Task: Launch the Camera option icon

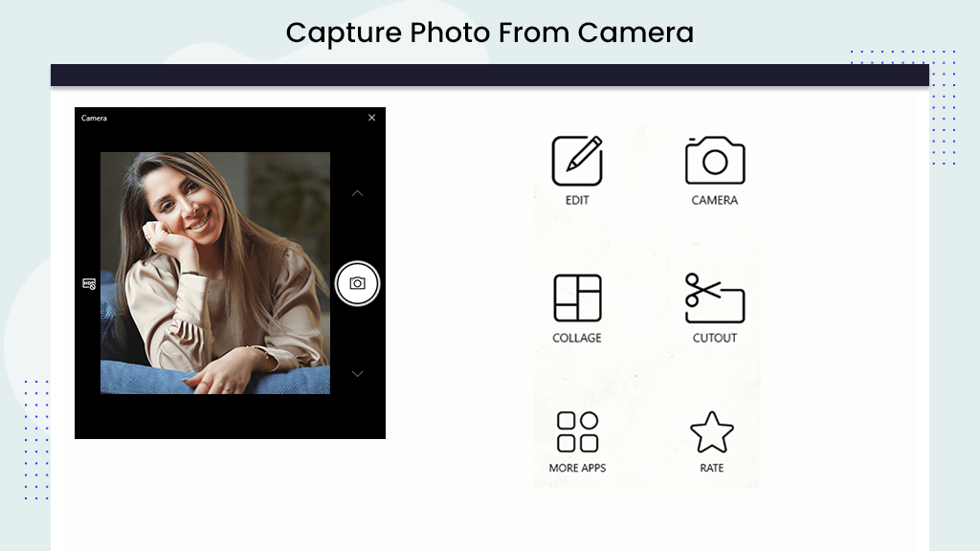Action: (715, 161)
